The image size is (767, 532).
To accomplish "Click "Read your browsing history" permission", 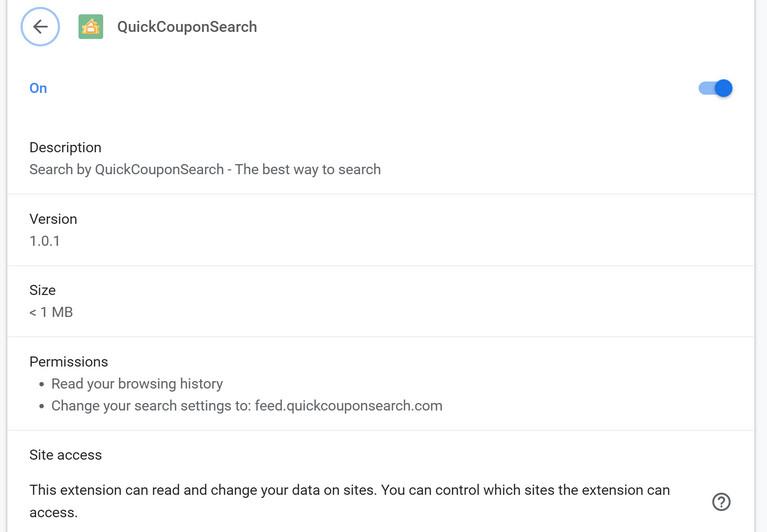I will click(x=137, y=384).
